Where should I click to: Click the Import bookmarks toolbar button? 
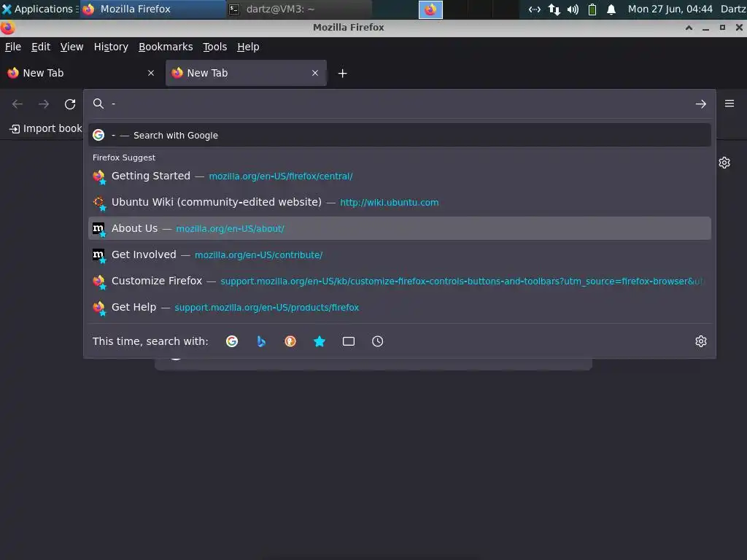click(46, 128)
